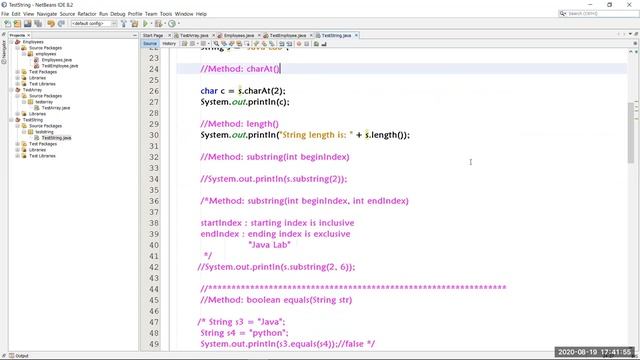The height and width of the screenshot is (360, 640).
Task: Click in the Search (Ctrl+I) field
Action: click(x=602, y=13)
